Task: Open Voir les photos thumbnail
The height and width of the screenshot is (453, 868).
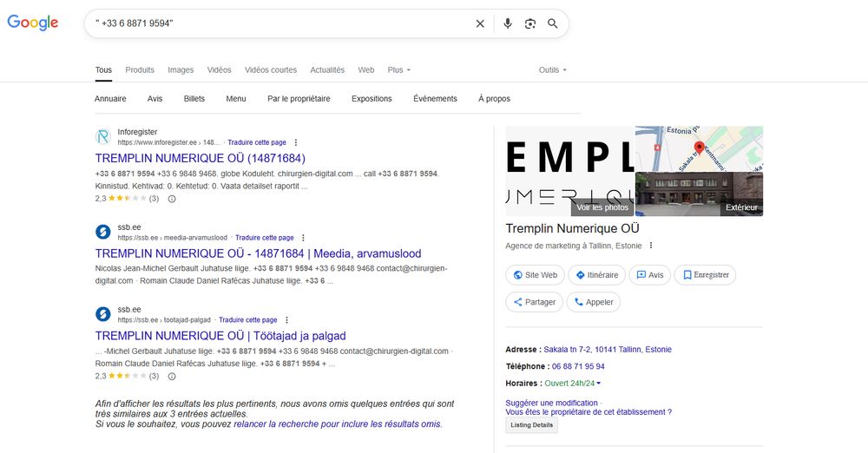Action: pyautogui.click(x=570, y=171)
